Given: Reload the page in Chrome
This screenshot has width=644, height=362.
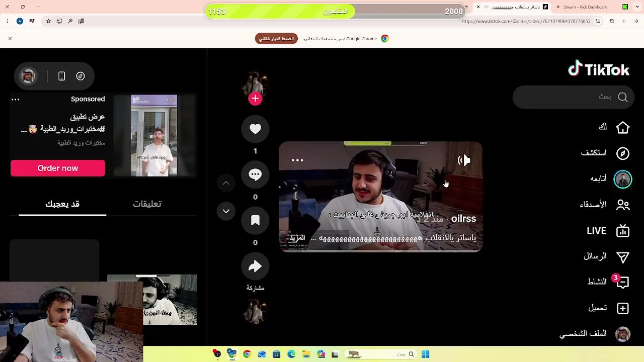Looking at the screenshot, I should coord(612,21).
